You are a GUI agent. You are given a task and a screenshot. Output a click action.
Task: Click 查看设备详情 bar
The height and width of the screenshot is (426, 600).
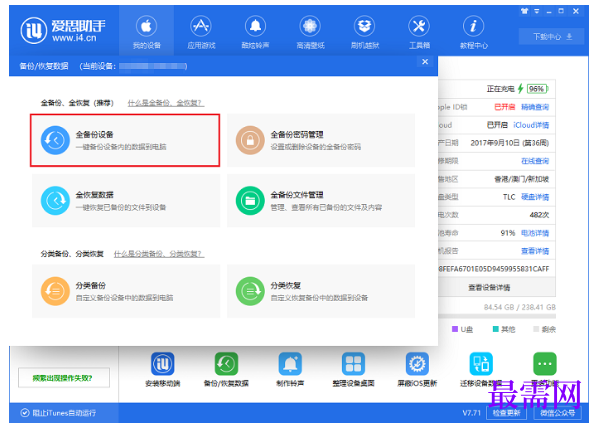click(497, 287)
